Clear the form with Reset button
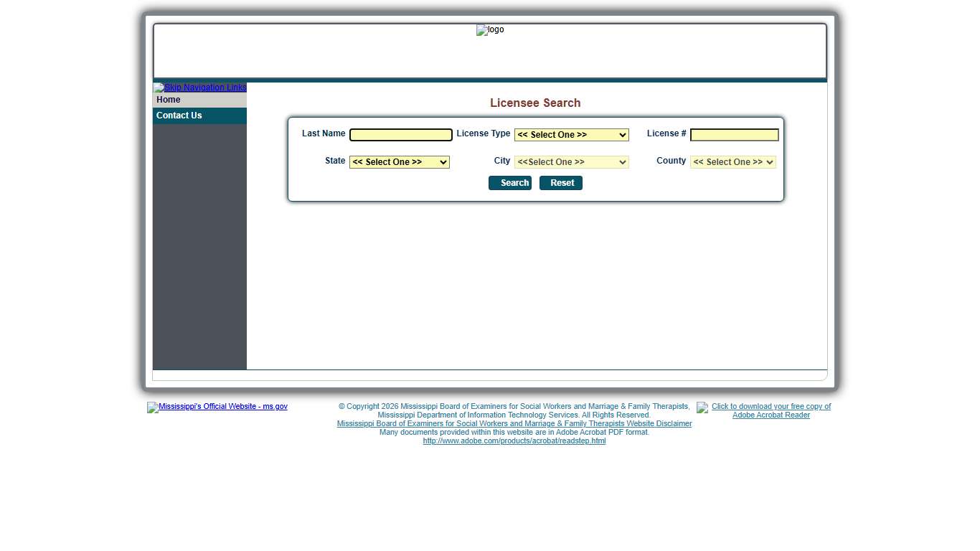 tap(561, 183)
